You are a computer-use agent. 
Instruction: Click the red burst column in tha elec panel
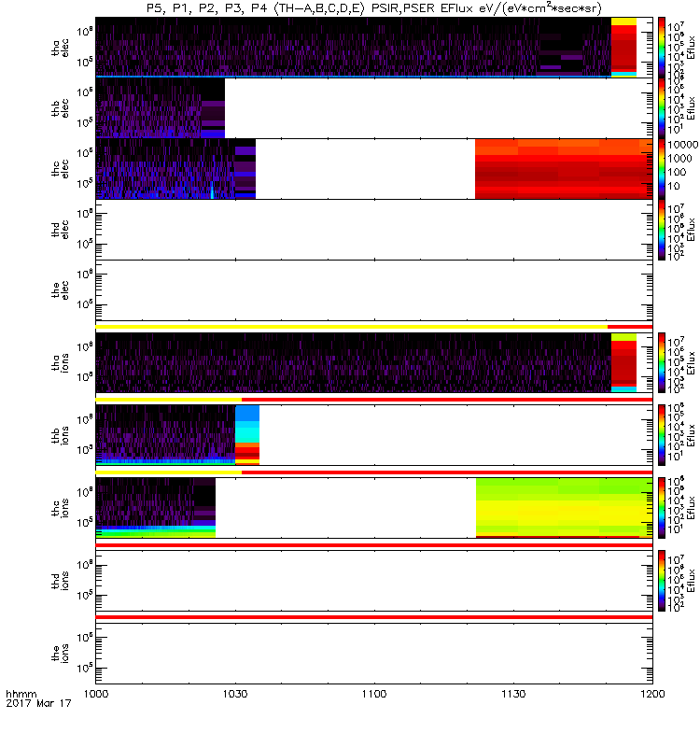(623, 48)
